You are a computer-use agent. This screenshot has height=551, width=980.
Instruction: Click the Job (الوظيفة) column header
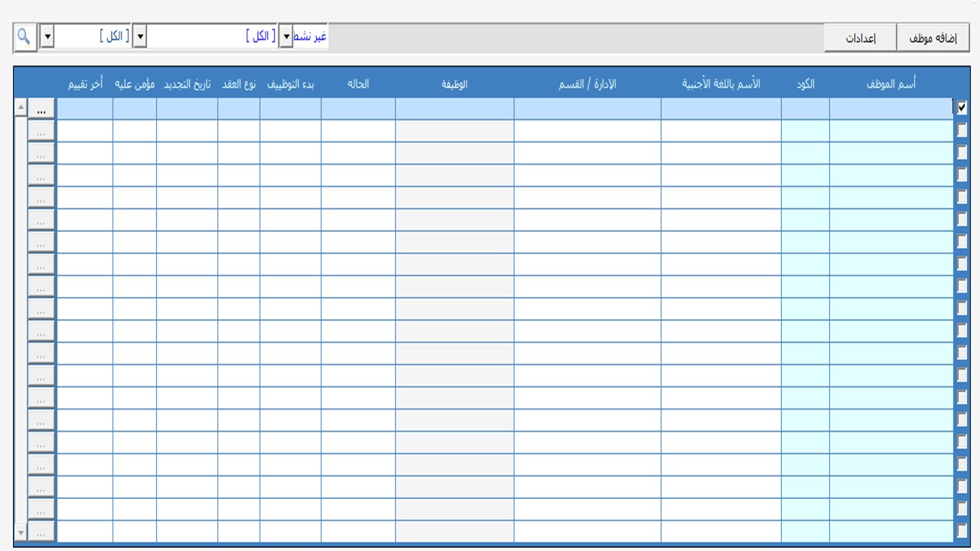click(x=454, y=84)
